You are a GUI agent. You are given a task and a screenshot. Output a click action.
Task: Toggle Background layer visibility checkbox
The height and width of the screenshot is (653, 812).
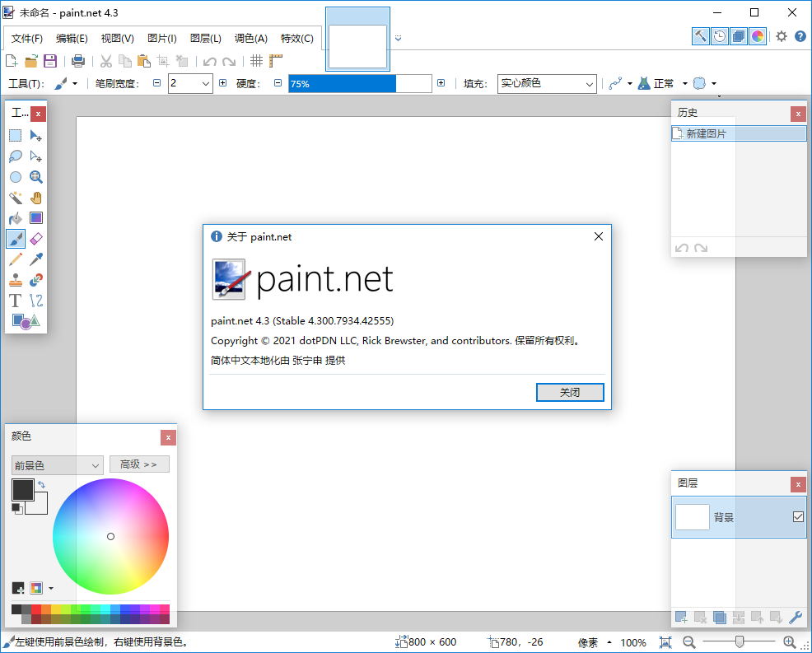tap(798, 517)
